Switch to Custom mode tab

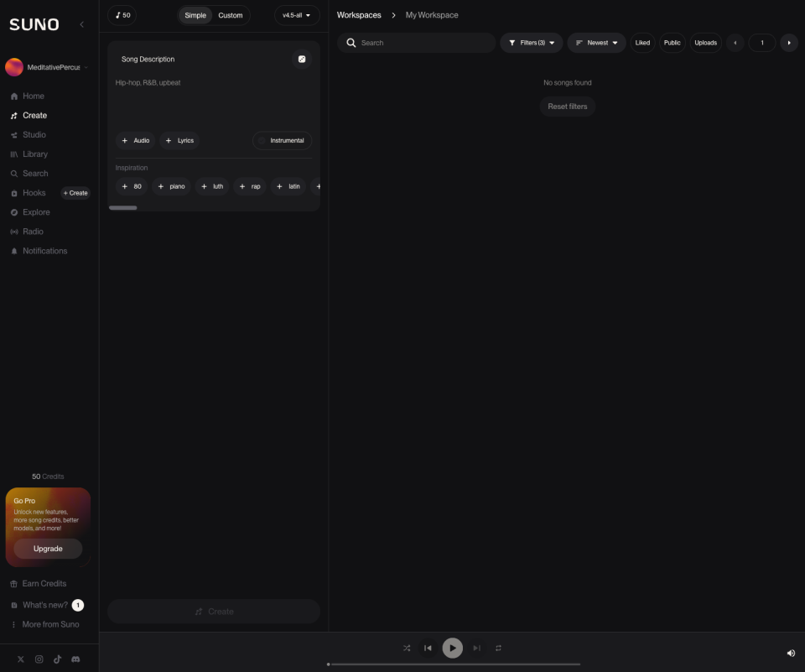(x=230, y=15)
